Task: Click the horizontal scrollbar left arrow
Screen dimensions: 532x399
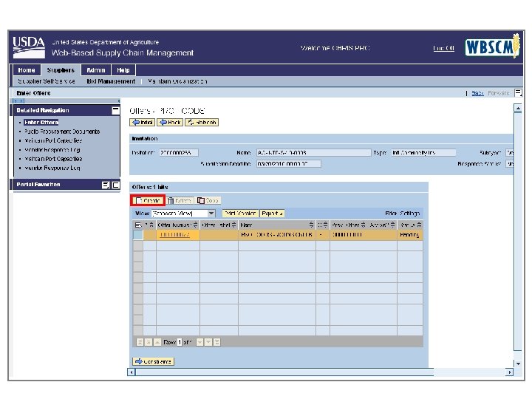Action: pyautogui.click(x=132, y=372)
